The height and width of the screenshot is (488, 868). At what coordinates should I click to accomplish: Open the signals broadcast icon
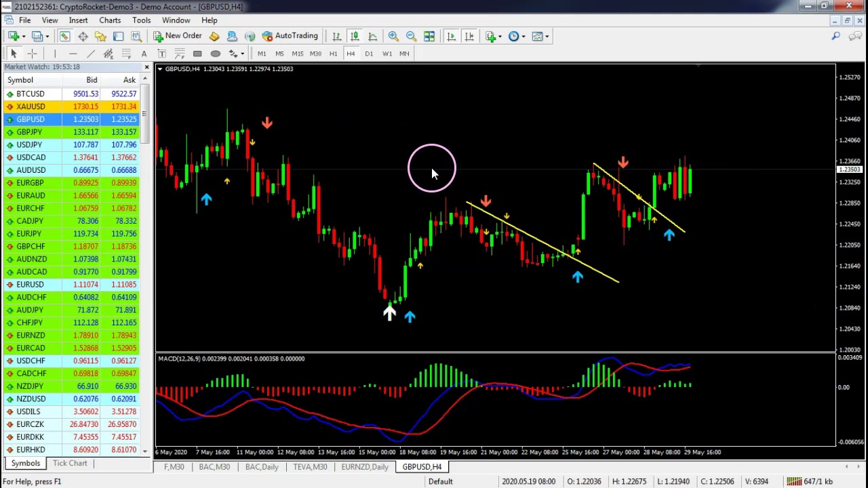250,36
